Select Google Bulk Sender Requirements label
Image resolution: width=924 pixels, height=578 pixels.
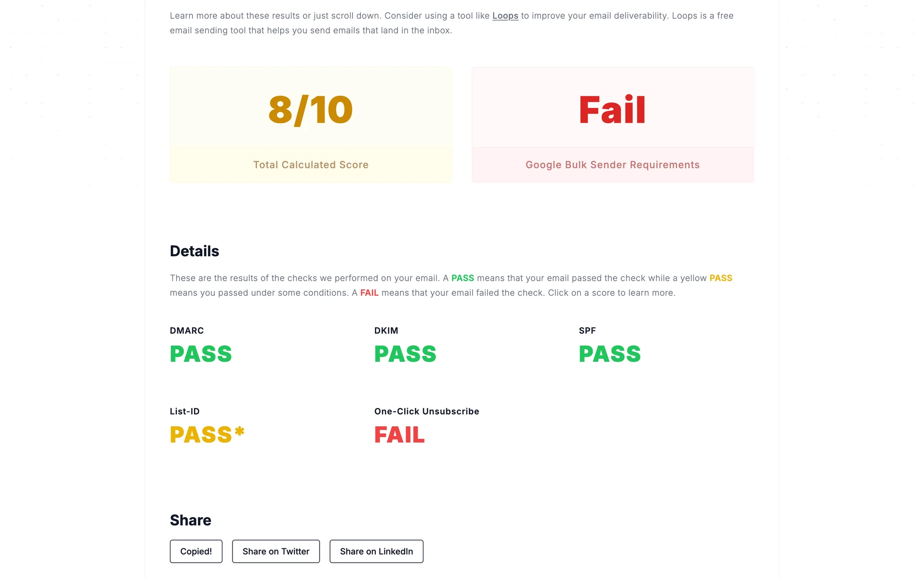613,165
